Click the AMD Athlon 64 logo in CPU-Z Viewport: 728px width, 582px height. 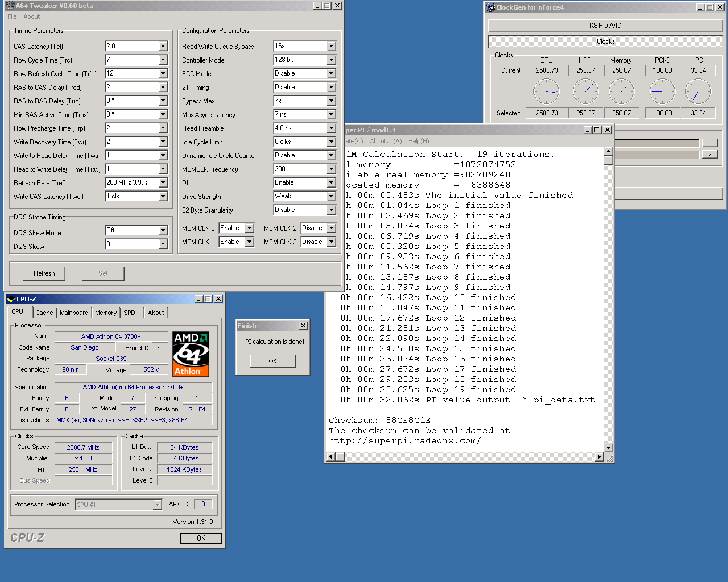pos(191,354)
